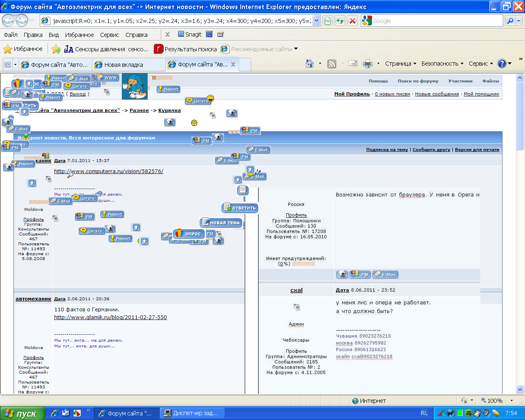Viewport: 525px width, 420px height.
Task: Open the Безопасность dropdown menu
Action: pyautogui.click(x=443, y=64)
